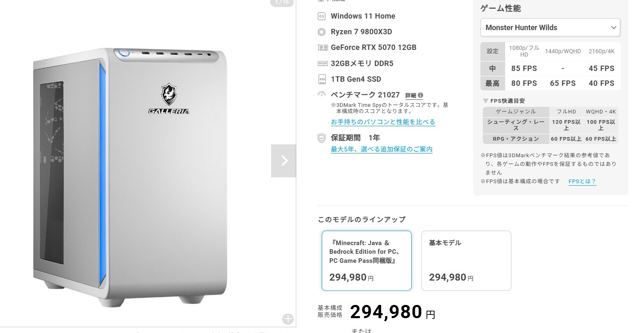
Task: Click the 1/16 image counter badge
Action: tap(282, 2)
